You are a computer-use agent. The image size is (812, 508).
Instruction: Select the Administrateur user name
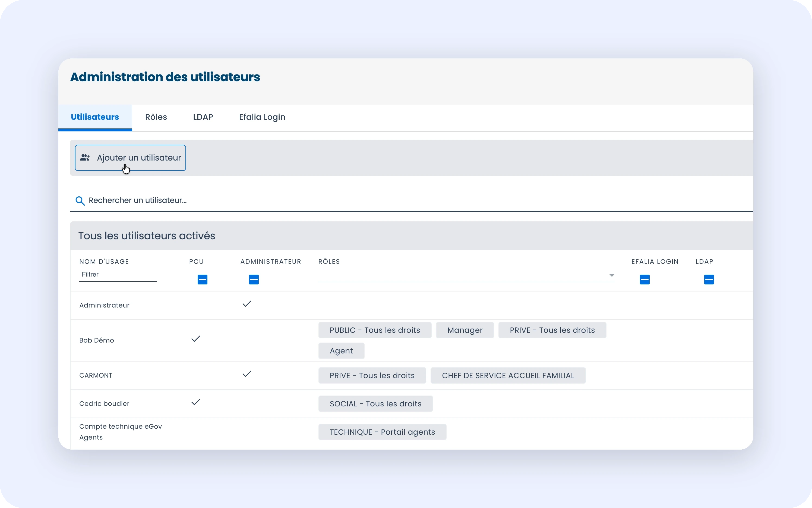(x=105, y=305)
